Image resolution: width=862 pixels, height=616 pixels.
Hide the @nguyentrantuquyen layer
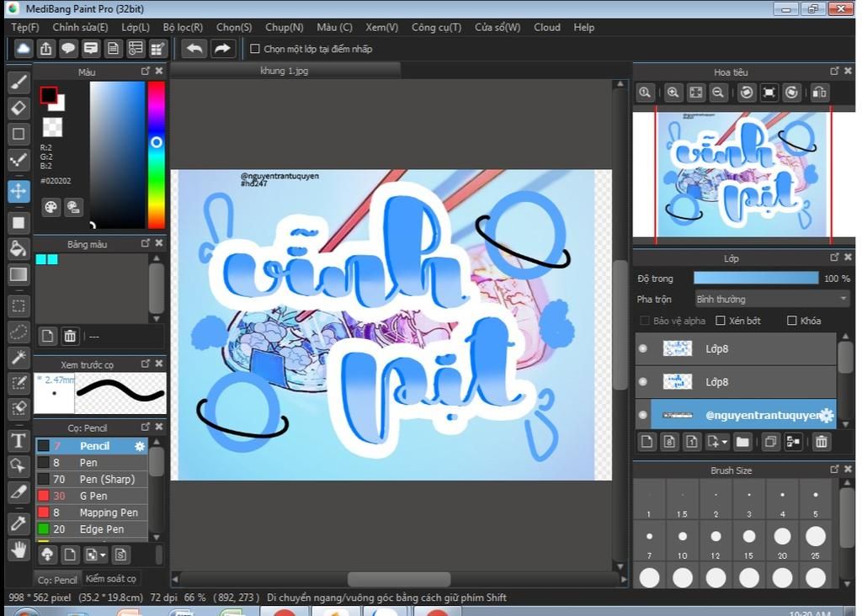642,415
